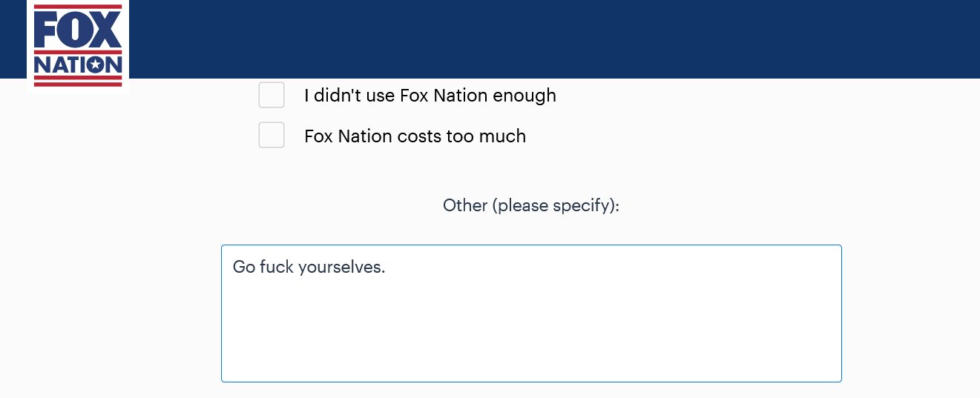Viewport: 980px width, 398px height.
Task: Check the "I didn't use Fox Nation enough" box
Action: [x=272, y=95]
